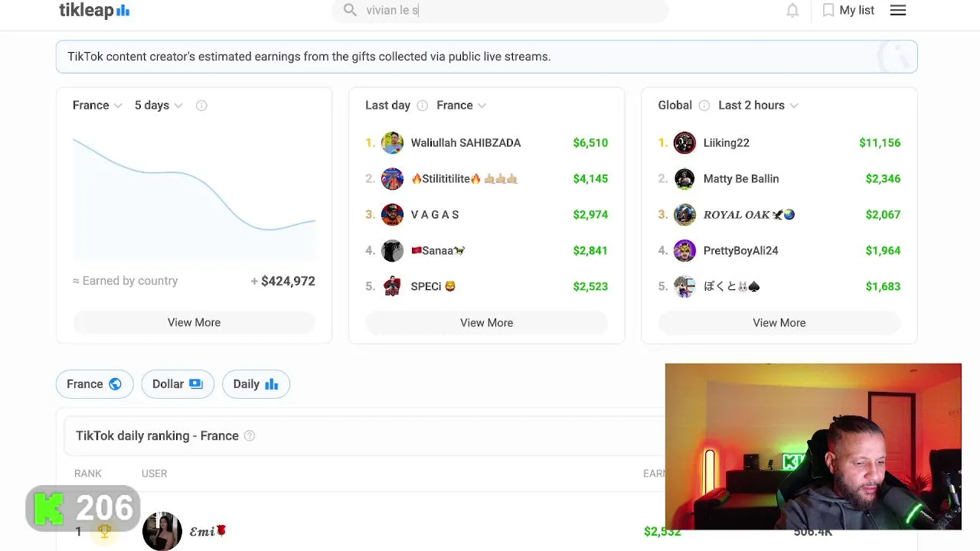This screenshot has width=980, height=551.
Task: Click the $2,346 earnings value
Action: pos(883,179)
